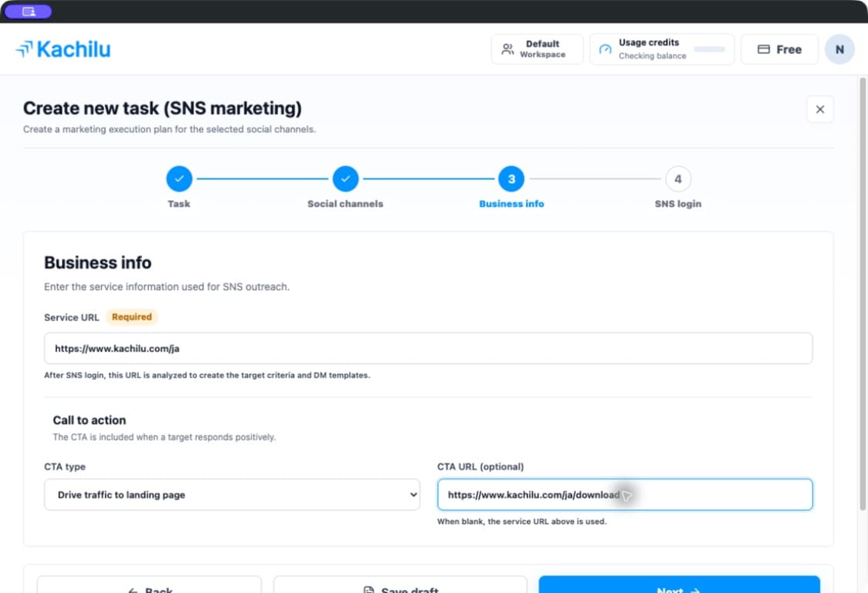This screenshot has height=593, width=868.
Task: Click the 'Call to action' heading
Action: click(x=89, y=420)
